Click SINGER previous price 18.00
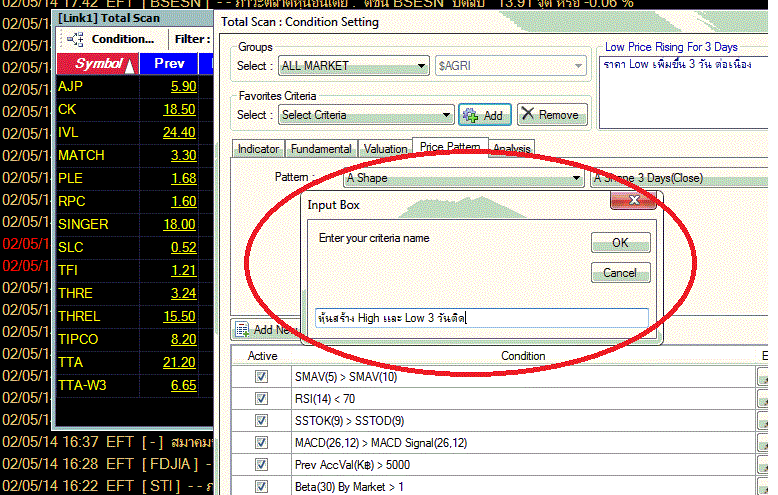Screen dimensions: 778x495 point(180,224)
